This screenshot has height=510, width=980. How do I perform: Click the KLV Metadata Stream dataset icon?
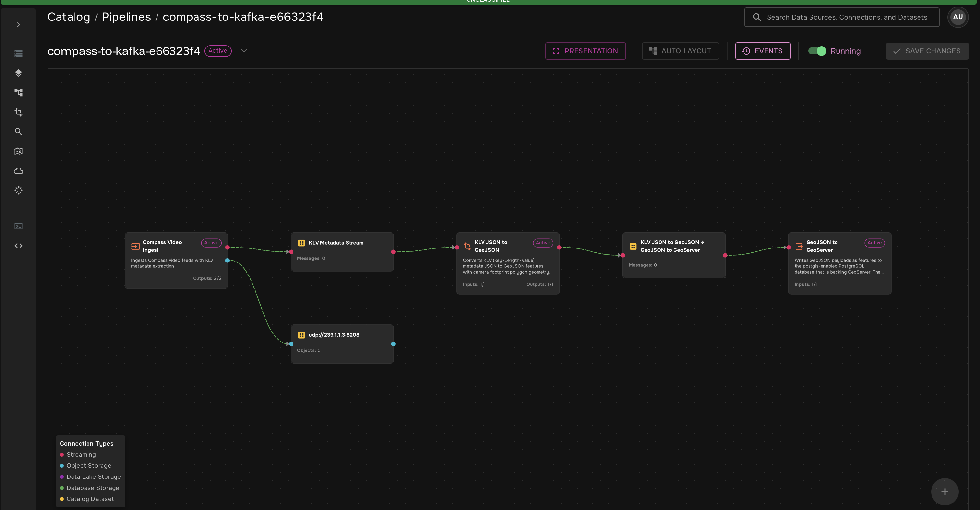(301, 243)
